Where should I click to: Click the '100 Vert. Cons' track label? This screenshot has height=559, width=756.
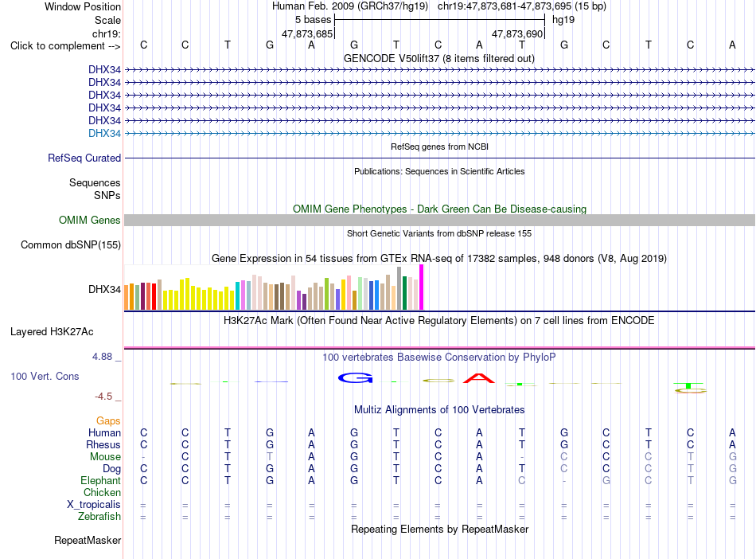pos(45,376)
